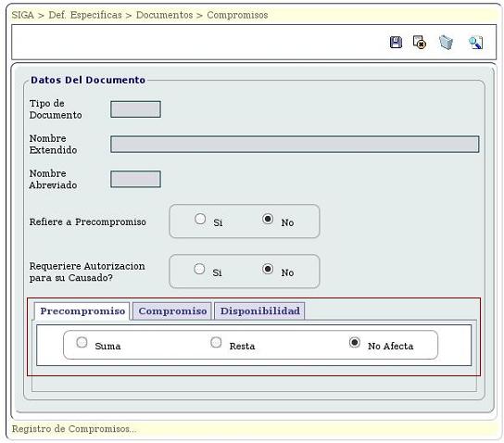Viewport: 504px width, 443px height.
Task: Select No for Requeriere Autorizacion para su Causado
Action: coord(268,269)
